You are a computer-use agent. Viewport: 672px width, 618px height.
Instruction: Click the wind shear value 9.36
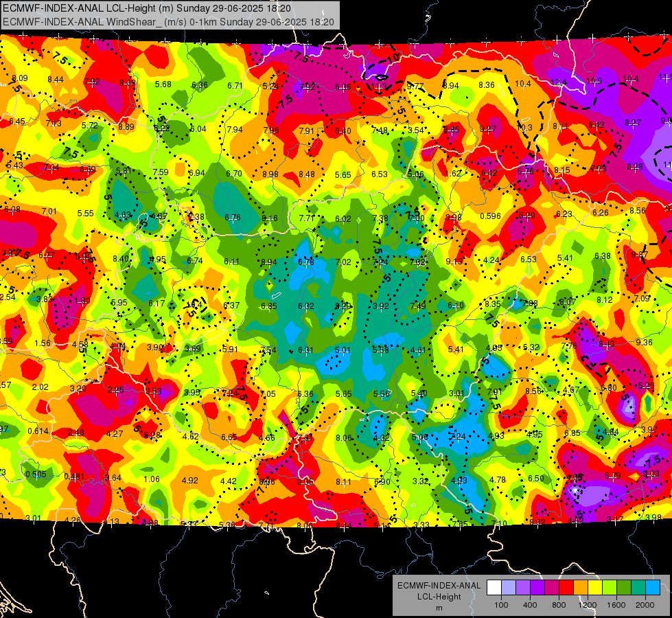point(645,342)
